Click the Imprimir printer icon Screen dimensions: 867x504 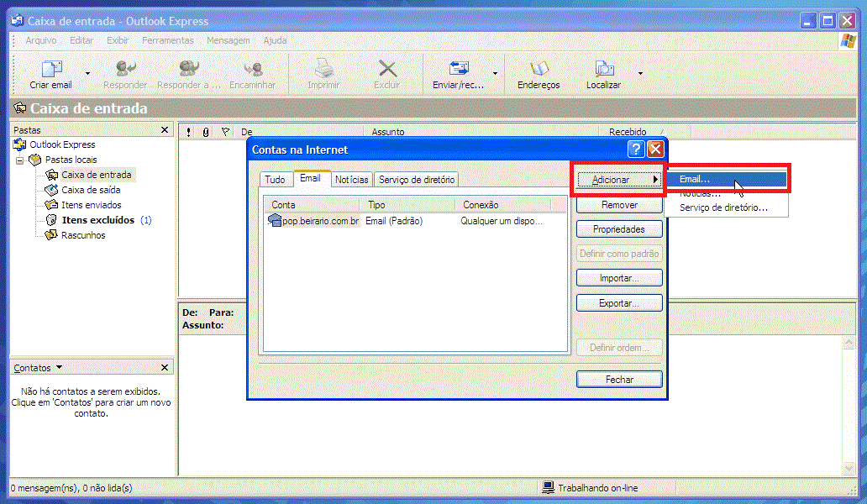click(324, 69)
